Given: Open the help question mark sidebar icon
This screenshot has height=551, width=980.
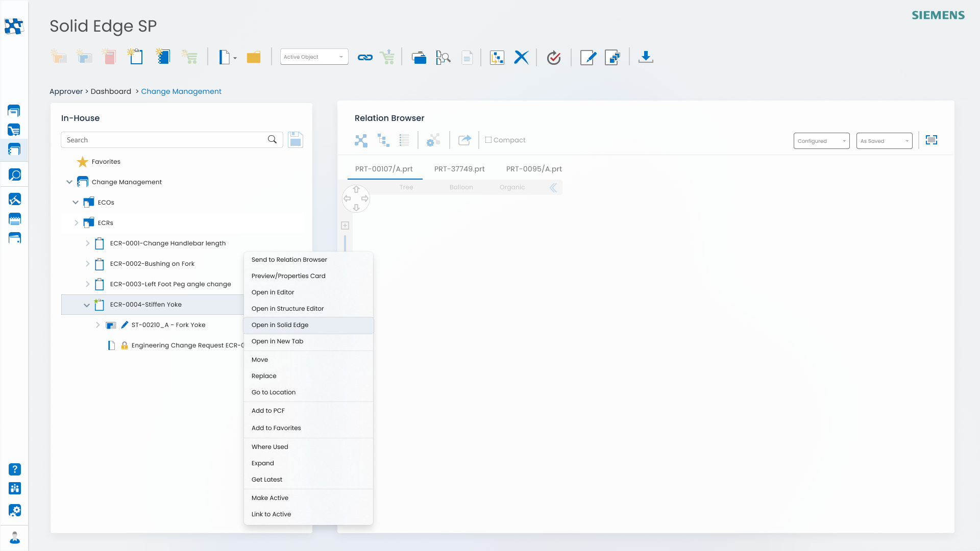Looking at the screenshot, I should click(x=15, y=469).
